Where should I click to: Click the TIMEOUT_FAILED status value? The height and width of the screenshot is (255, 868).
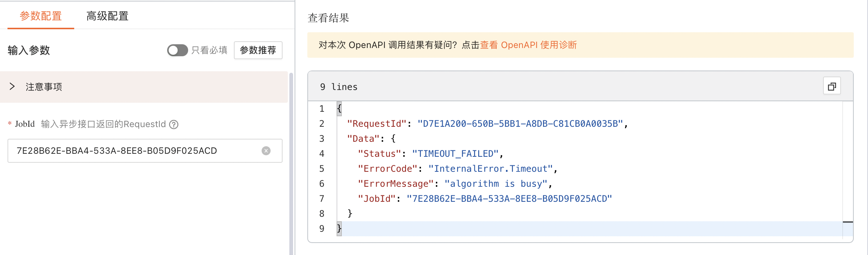455,154
